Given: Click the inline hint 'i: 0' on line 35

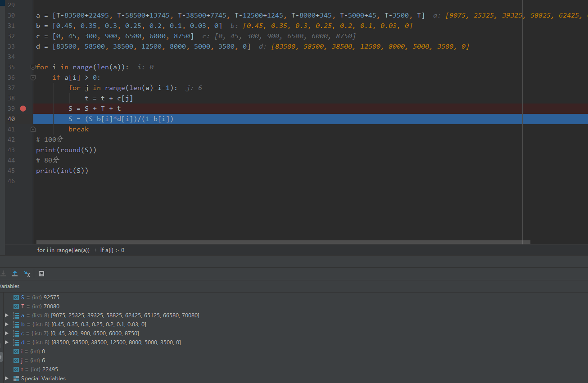Looking at the screenshot, I should [145, 67].
